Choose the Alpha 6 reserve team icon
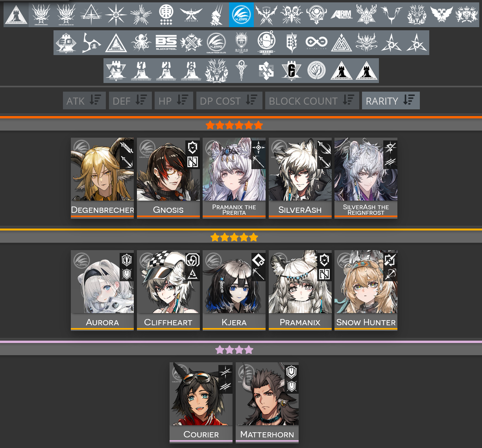The image size is (482, 448). (191, 70)
